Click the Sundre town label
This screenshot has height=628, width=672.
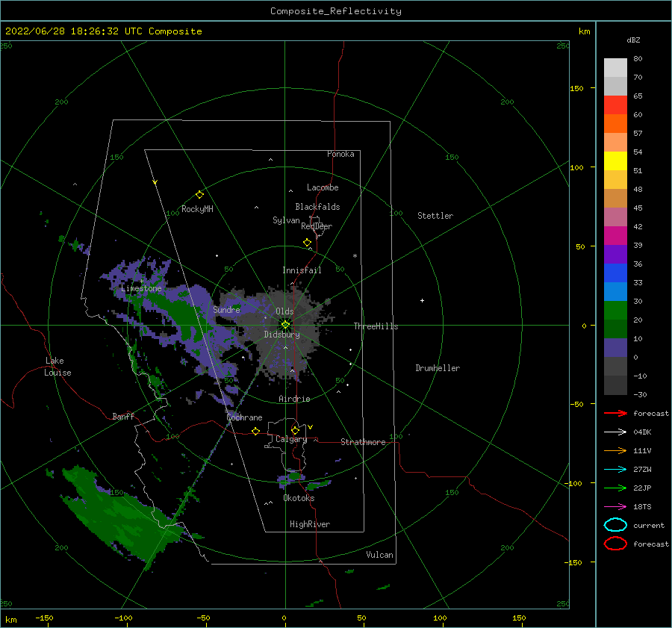227,309
